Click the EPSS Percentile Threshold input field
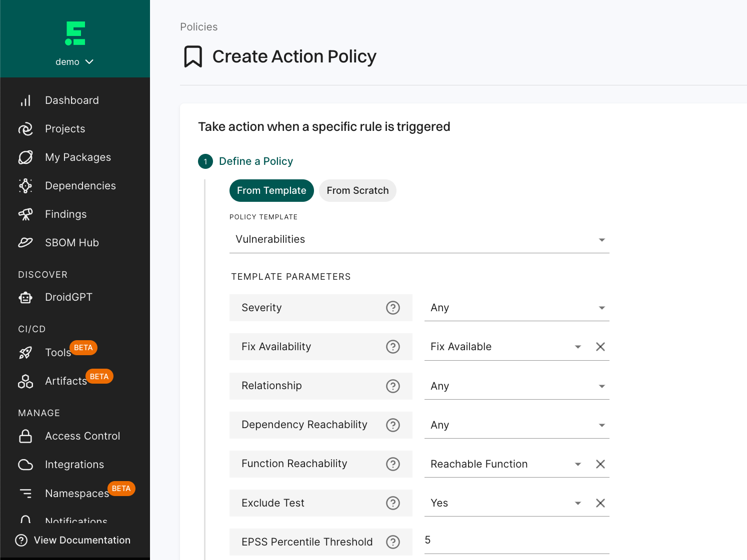 [516, 541]
